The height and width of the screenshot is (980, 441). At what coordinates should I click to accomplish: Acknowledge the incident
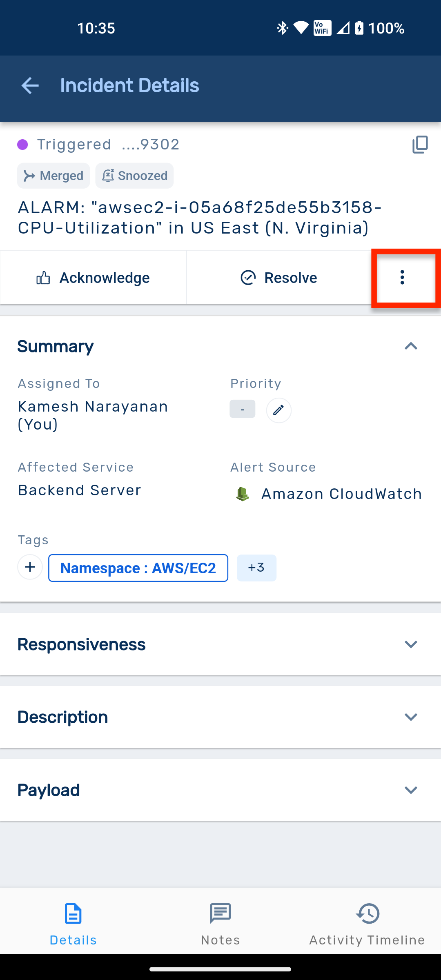click(x=93, y=278)
